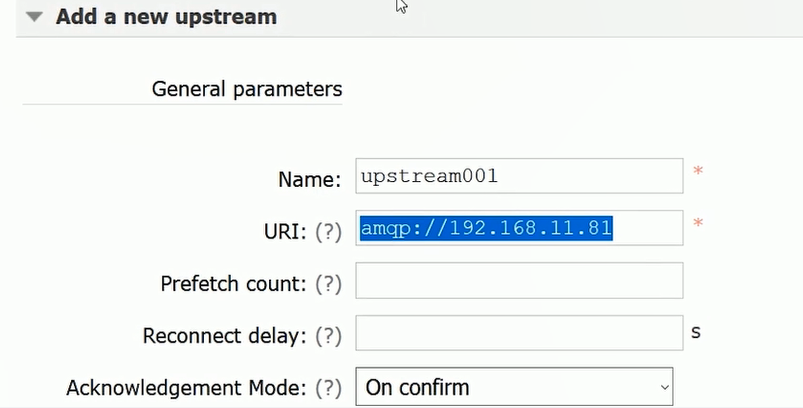Click the empty Reconnect delay field
The height and width of the screenshot is (408, 803).
point(519,333)
